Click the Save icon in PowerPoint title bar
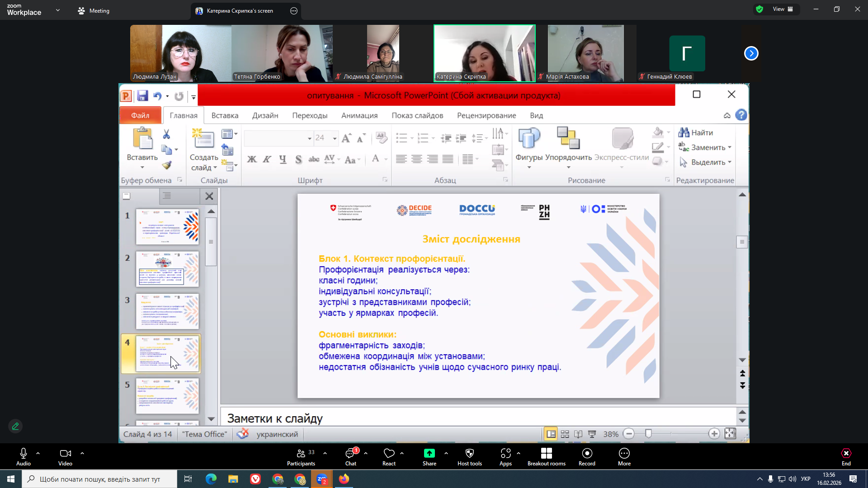 click(x=142, y=96)
